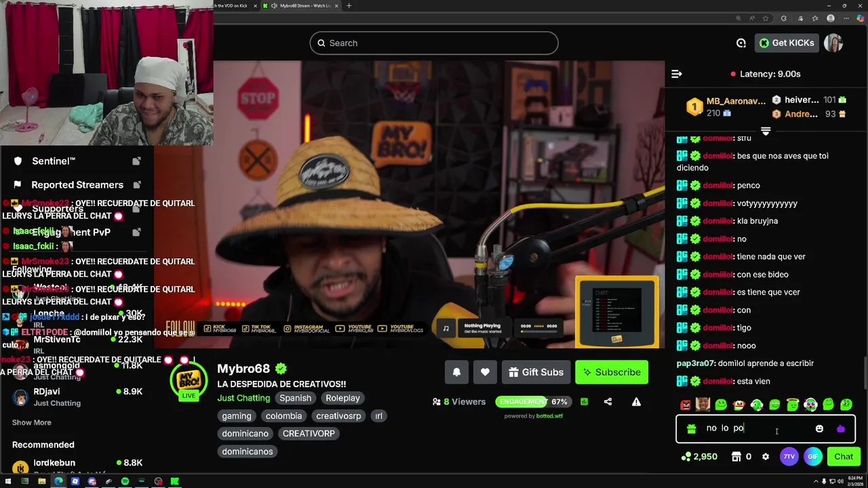The image size is (868, 488).
Task: Switch to Mybro68 Stream browser tab
Action: [300, 5]
